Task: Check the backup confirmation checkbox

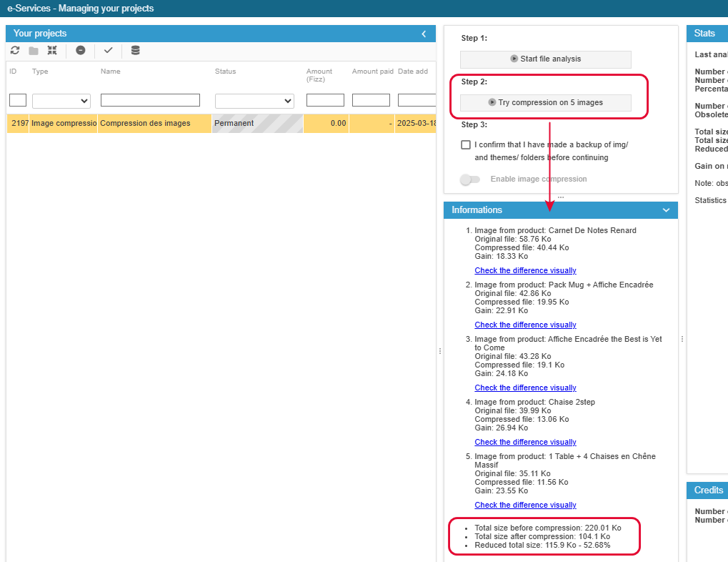Action: (466, 144)
